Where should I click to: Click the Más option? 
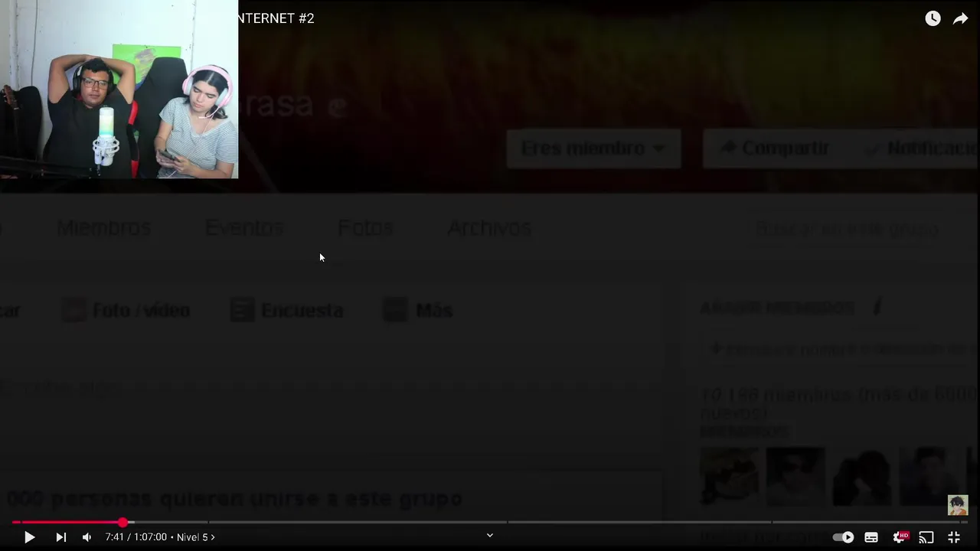[x=418, y=310]
